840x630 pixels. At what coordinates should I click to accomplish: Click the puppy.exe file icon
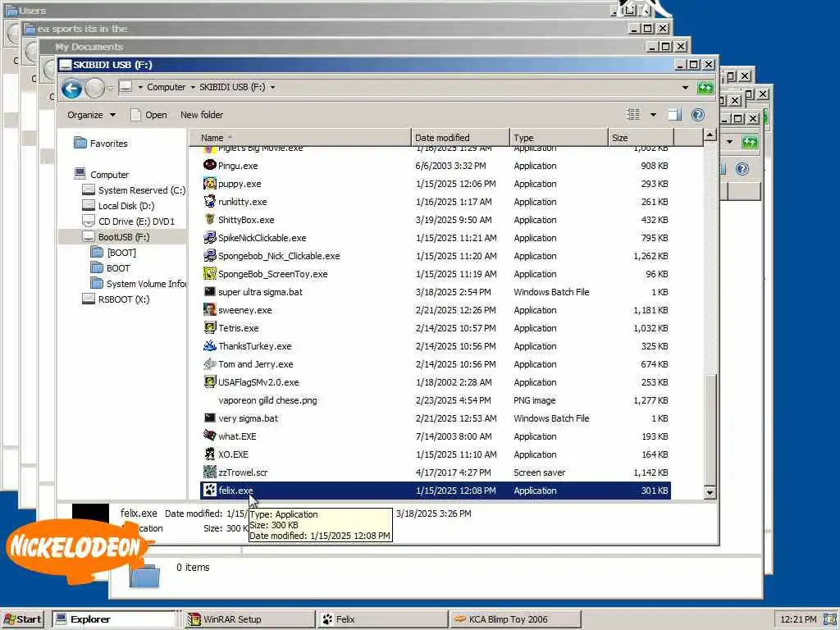(x=209, y=183)
